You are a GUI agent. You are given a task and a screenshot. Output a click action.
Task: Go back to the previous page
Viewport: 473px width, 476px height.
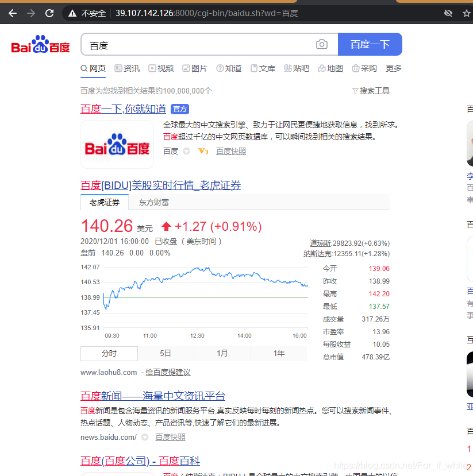click(13, 13)
